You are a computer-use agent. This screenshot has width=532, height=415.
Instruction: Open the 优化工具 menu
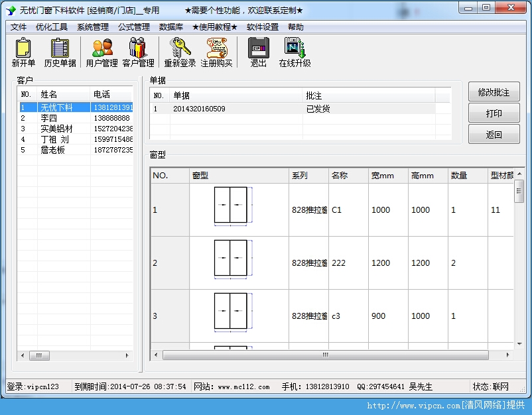[x=52, y=27]
